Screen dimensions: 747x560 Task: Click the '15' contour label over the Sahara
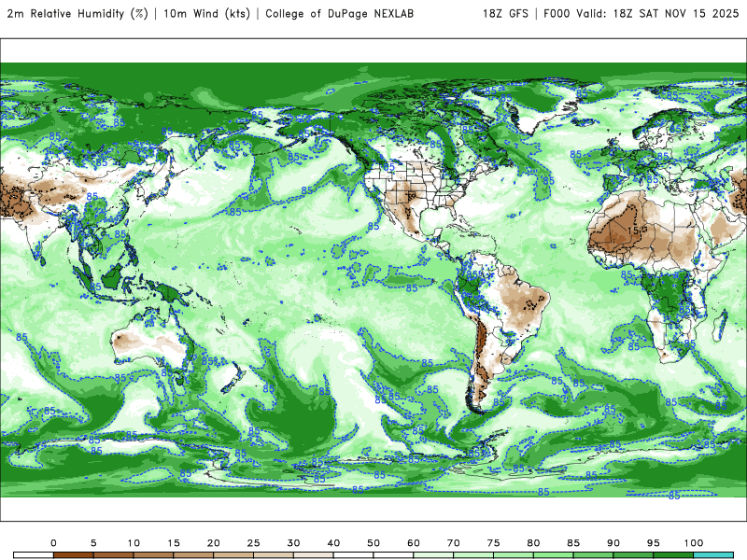(x=633, y=231)
